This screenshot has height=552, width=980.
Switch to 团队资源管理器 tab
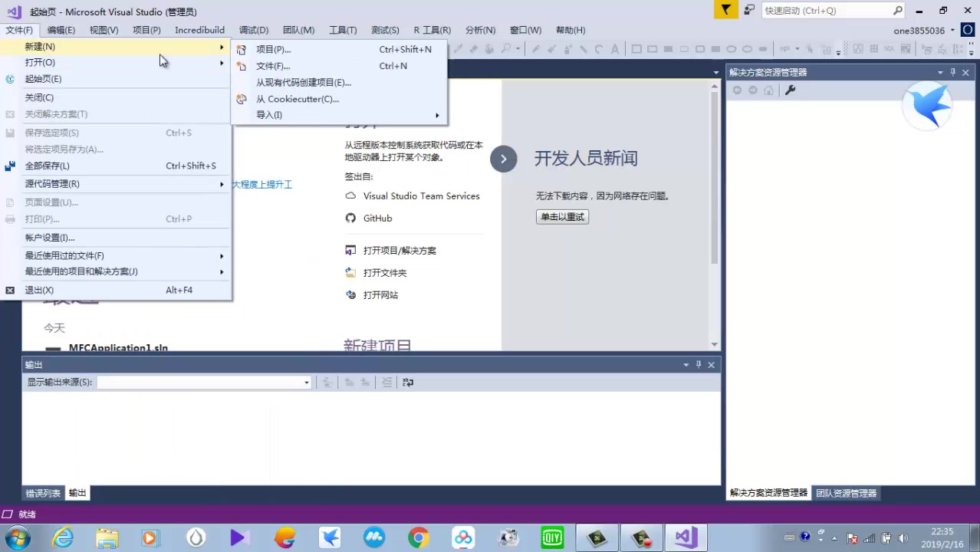pyautogui.click(x=846, y=493)
